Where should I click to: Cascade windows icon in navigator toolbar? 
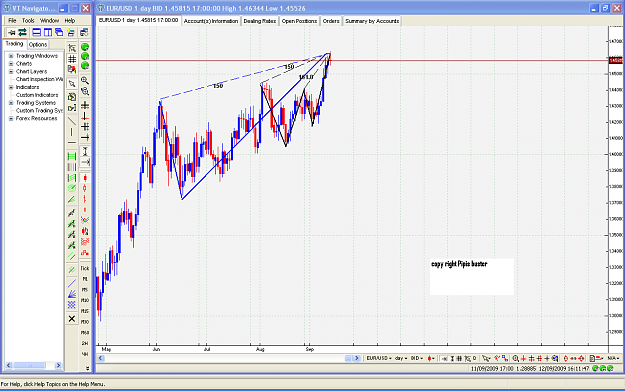[x=59, y=32]
